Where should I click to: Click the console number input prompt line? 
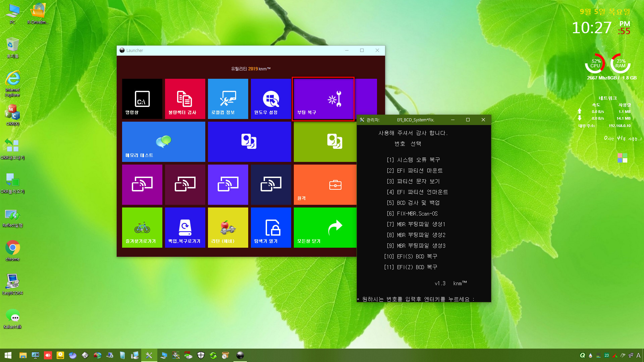(x=416, y=299)
